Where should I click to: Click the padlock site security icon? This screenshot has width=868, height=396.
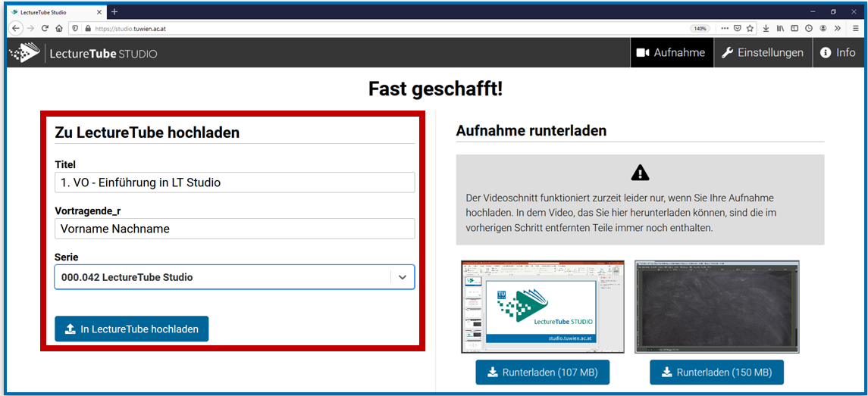click(88, 29)
